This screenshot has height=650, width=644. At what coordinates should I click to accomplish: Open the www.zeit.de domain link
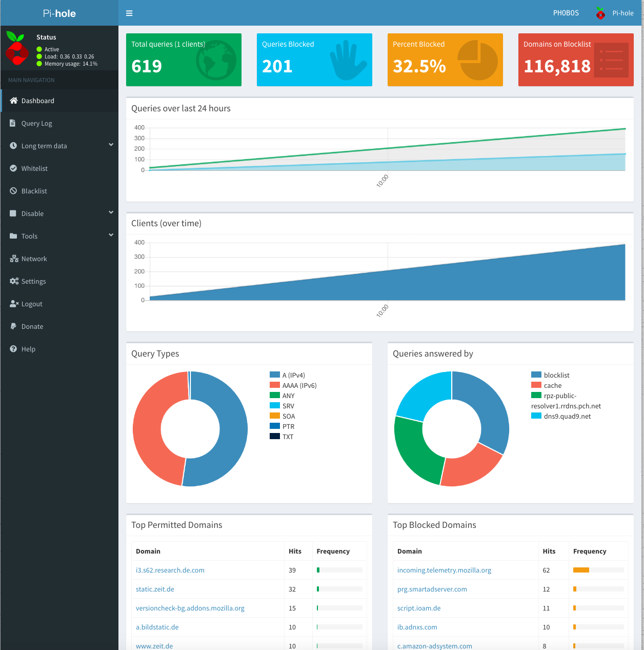coord(154,646)
